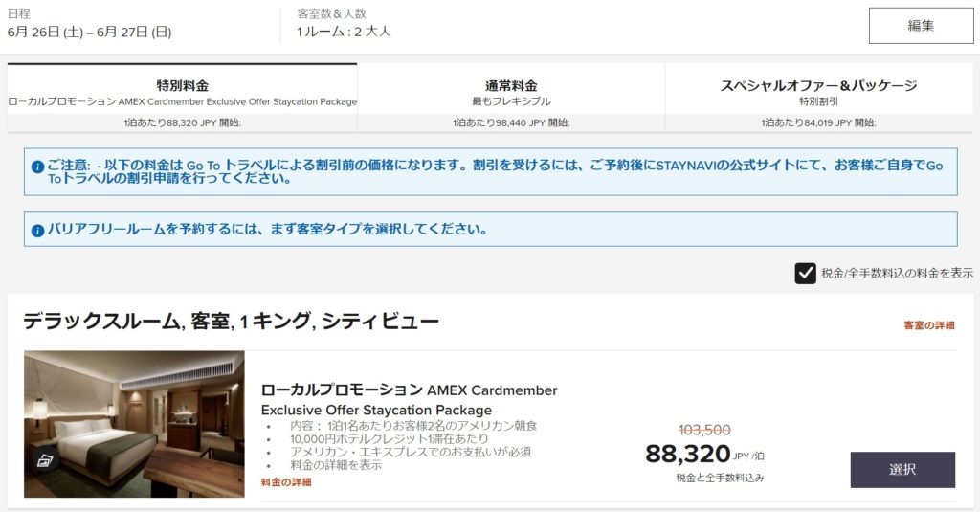Click the info icon in バリアフリールーム notice
The height and width of the screenshot is (512, 980).
(37, 230)
